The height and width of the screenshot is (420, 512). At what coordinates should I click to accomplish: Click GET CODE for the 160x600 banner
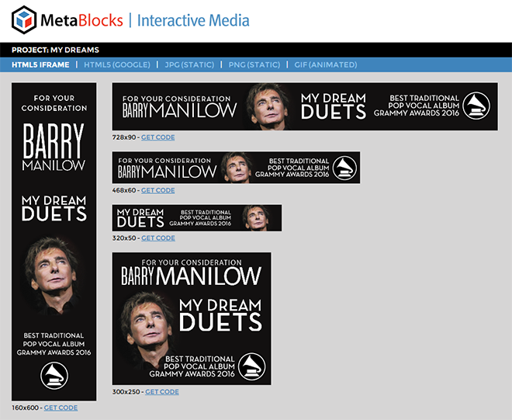click(61, 408)
